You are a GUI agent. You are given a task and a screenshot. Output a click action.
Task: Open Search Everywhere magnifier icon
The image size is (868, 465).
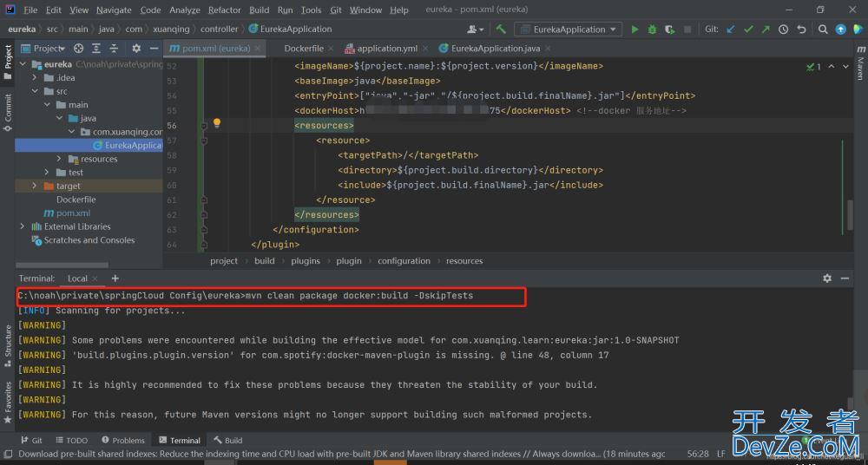(823, 29)
